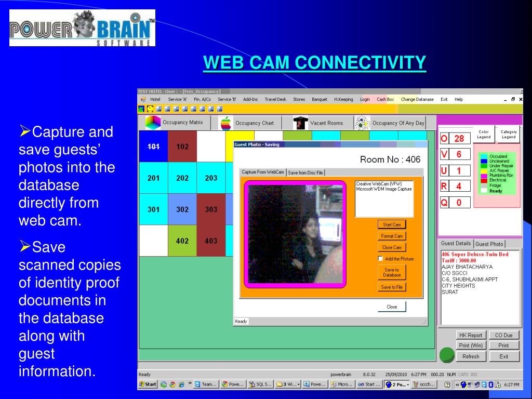Expand hidden system tray icons chevron
This screenshot has height=399, width=532.
[x=457, y=384]
